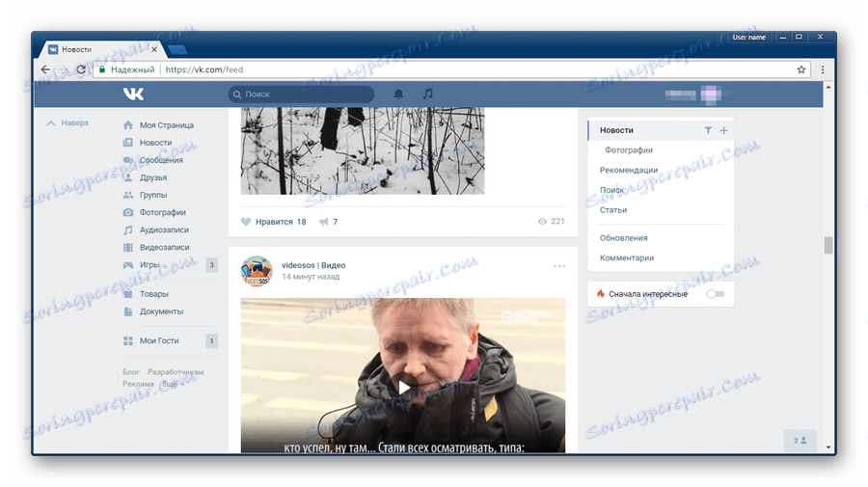Open the music note player icon

pyautogui.click(x=428, y=95)
